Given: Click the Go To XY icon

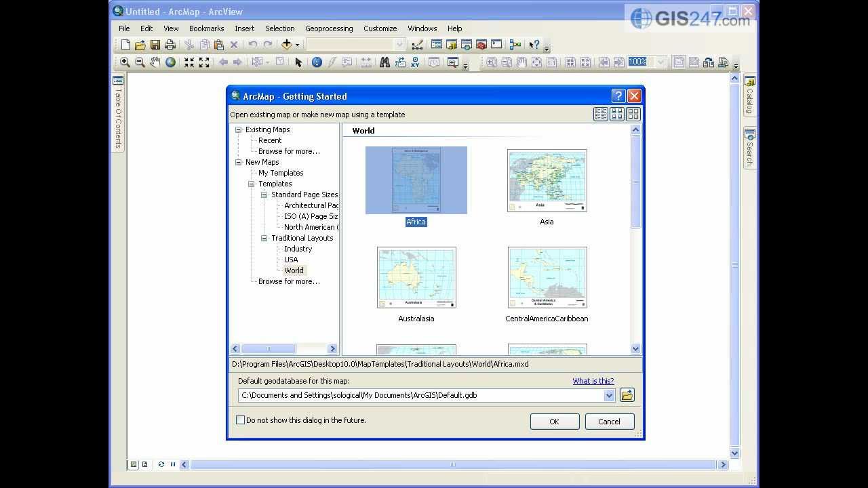Looking at the screenshot, I should coord(415,62).
